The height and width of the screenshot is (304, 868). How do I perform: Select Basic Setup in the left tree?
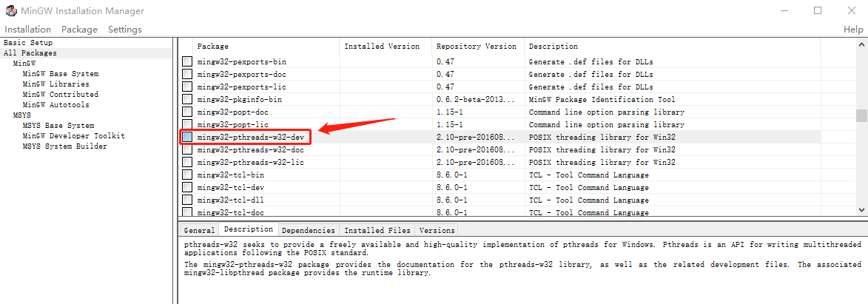click(x=27, y=43)
